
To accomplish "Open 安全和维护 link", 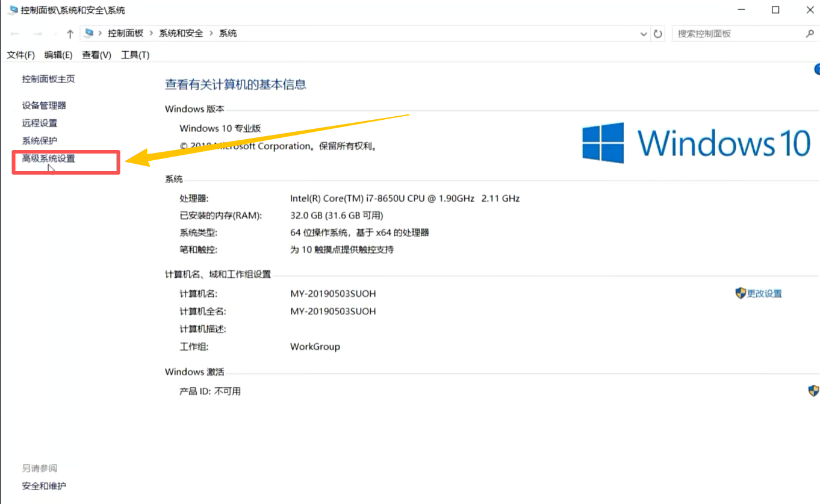I will coord(44,486).
